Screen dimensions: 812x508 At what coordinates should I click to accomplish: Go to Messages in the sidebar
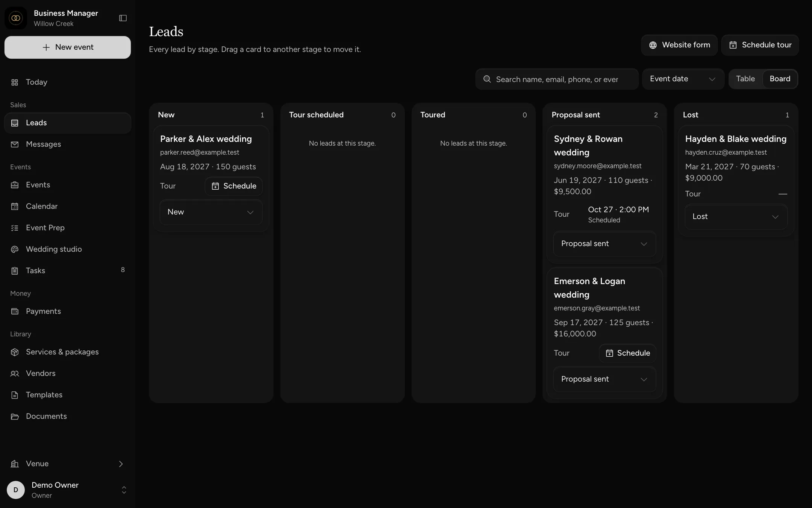click(x=68, y=144)
